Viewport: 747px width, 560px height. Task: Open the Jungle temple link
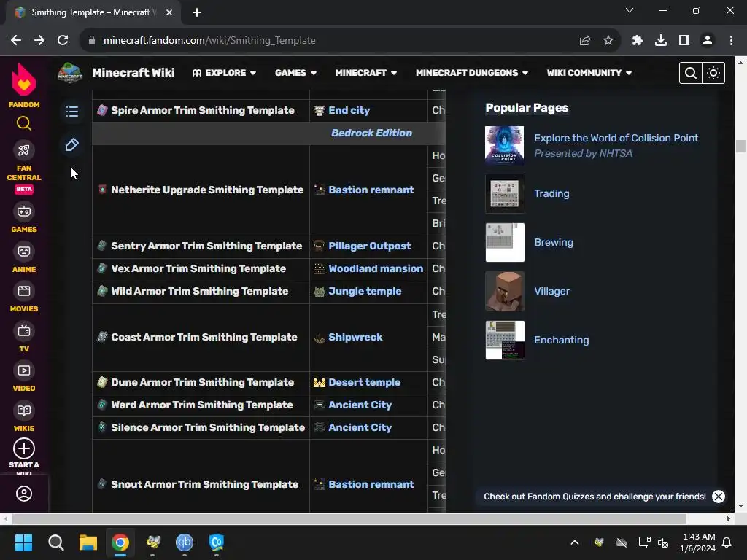pyautogui.click(x=365, y=292)
